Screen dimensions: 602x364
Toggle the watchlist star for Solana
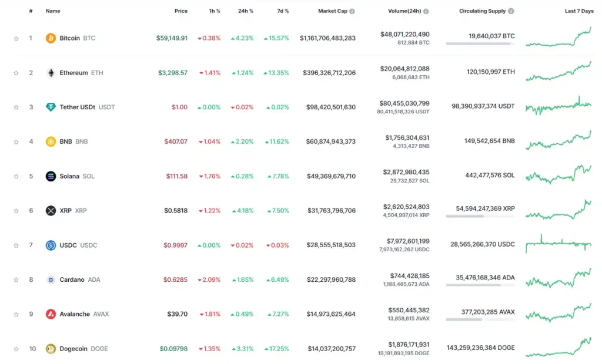click(x=16, y=177)
